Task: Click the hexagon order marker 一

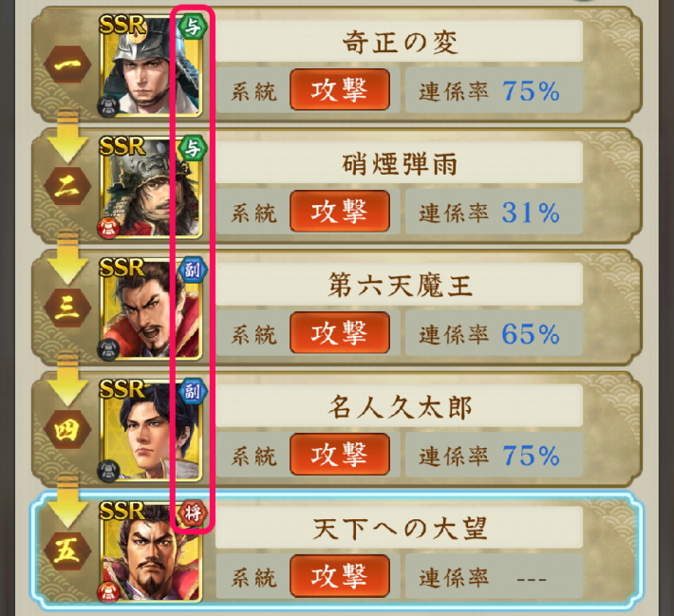Action: [67, 65]
